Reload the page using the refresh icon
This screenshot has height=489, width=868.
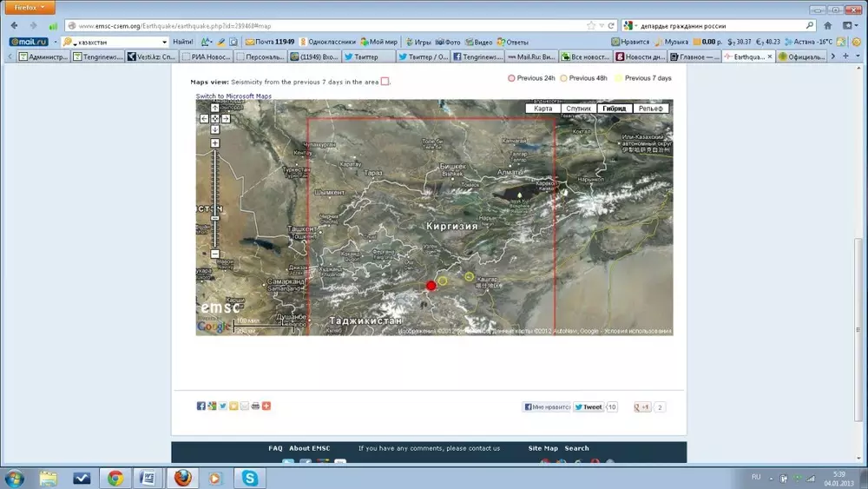pyautogui.click(x=611, y=25)
